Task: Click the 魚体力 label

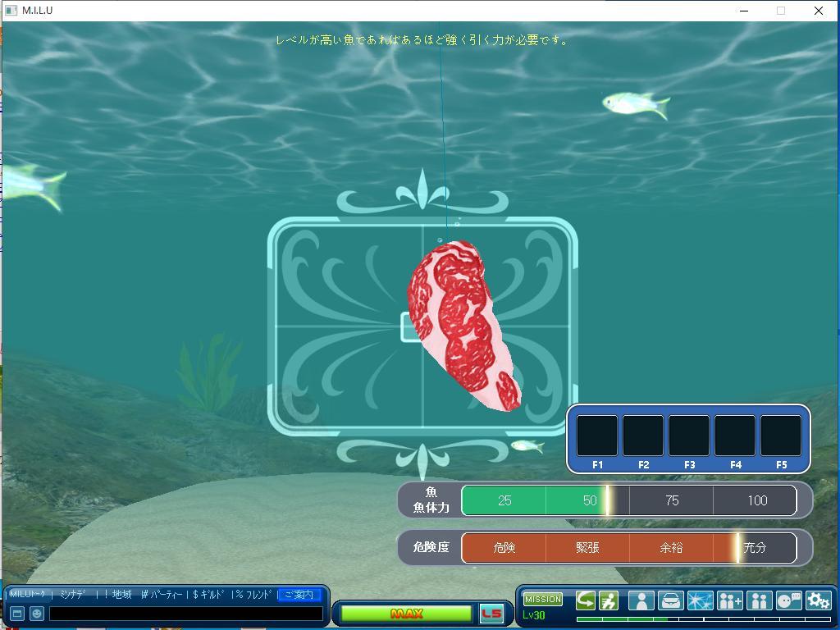Action: click(x=431, y=507)
